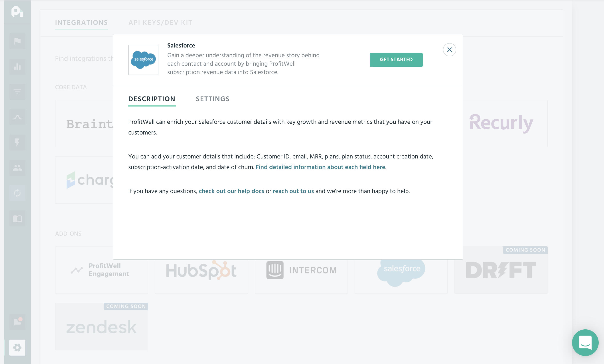Select the Braintree integration card
The image size is (604, 364).
[x=84, y=124]
